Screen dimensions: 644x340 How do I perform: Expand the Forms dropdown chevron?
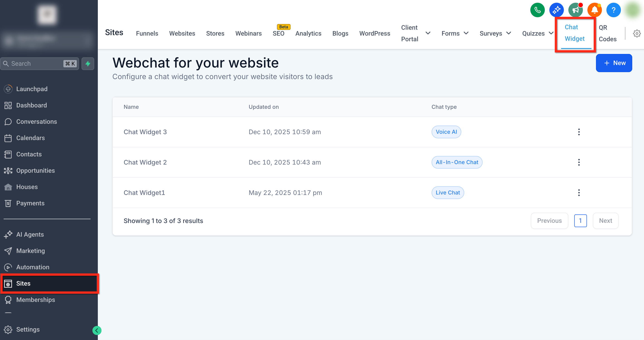466,33
